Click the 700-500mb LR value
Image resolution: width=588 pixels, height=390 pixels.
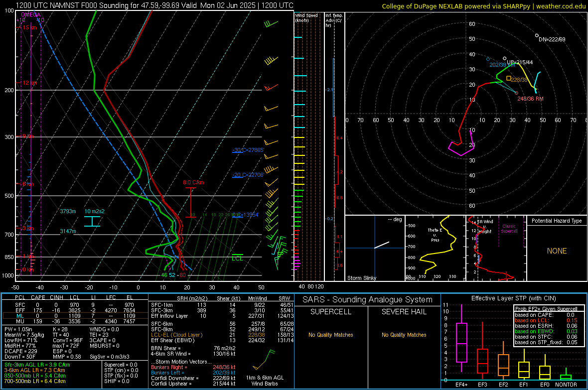35,381
